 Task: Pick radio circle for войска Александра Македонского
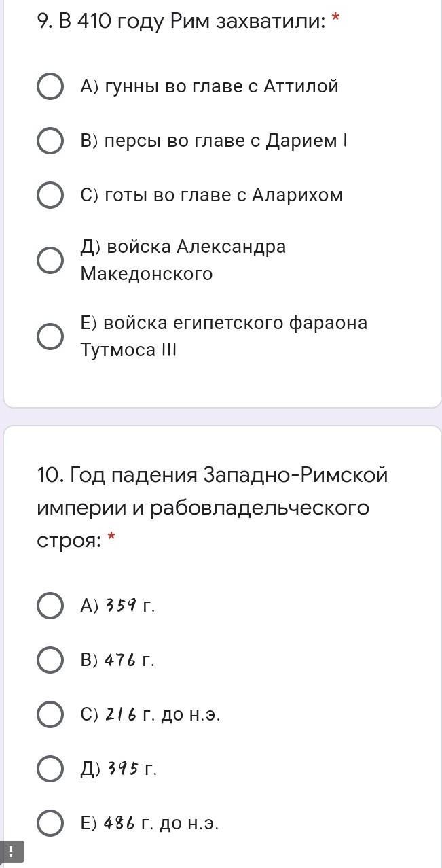(50, 260)
